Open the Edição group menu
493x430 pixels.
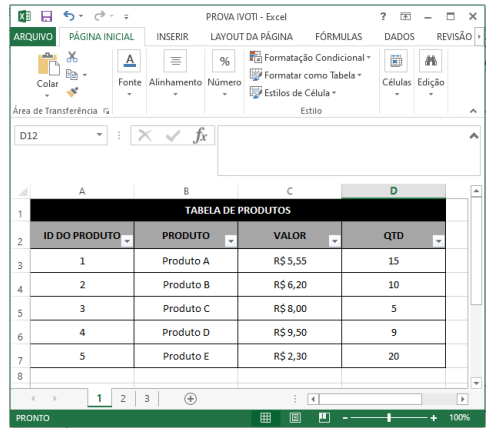(431, 74)
